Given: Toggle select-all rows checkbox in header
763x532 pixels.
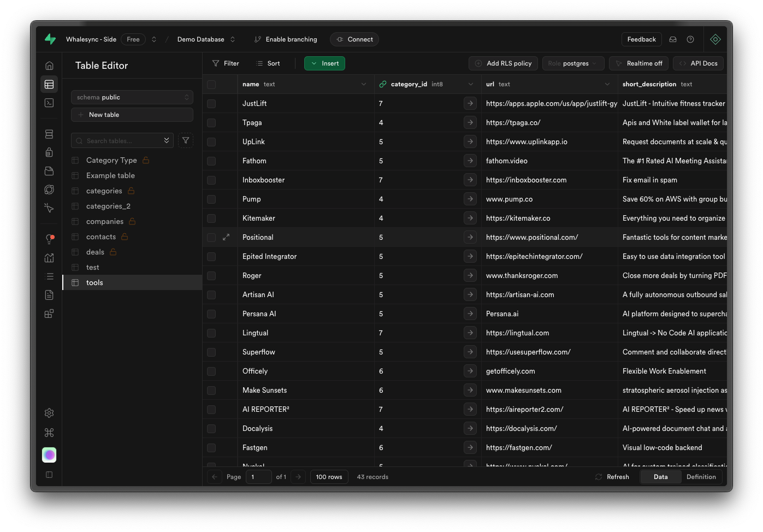Looking at the screenshot, I should tap(211, 84).
